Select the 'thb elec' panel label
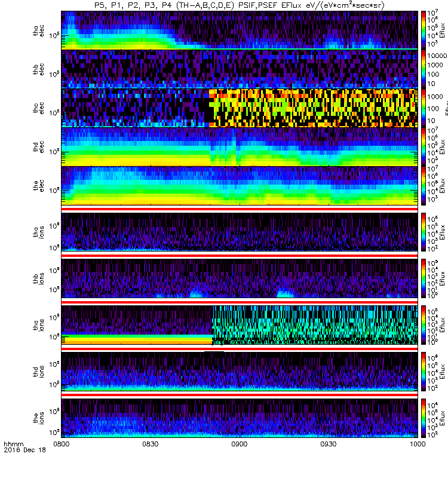 click(38, 69)
